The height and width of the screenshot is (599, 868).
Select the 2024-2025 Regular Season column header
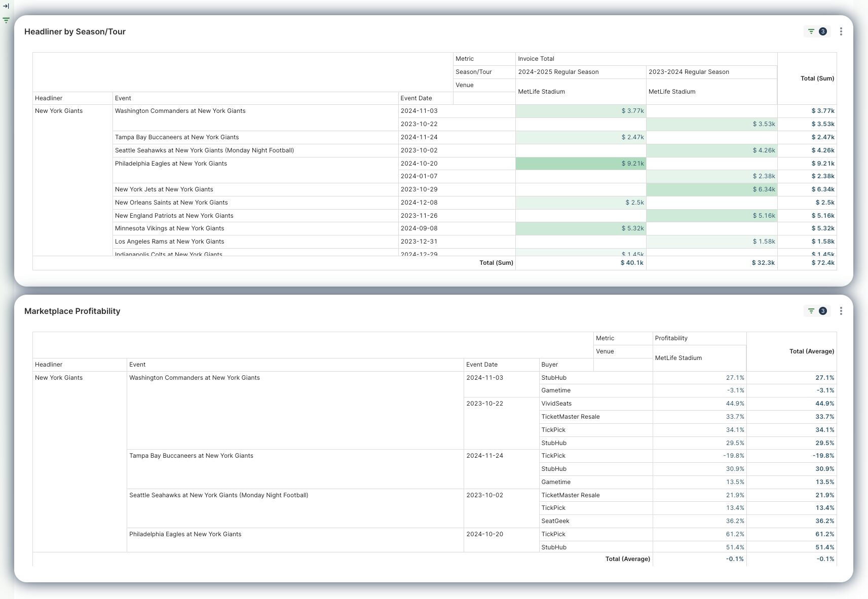[558, 72]
